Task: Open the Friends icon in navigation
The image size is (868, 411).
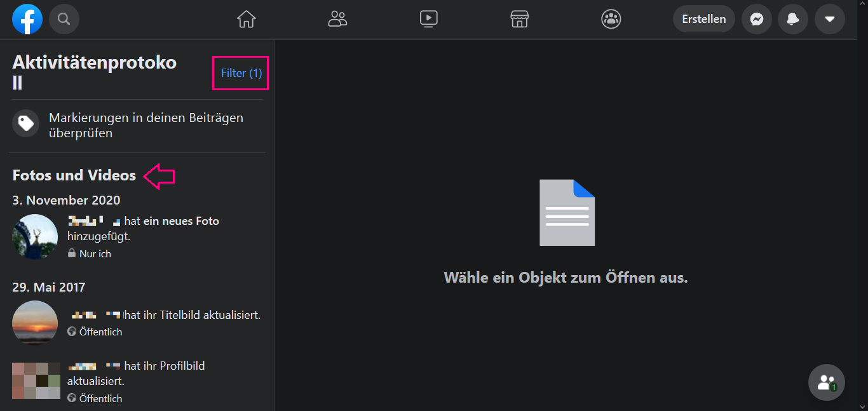Action: click(x=337, y=19)
